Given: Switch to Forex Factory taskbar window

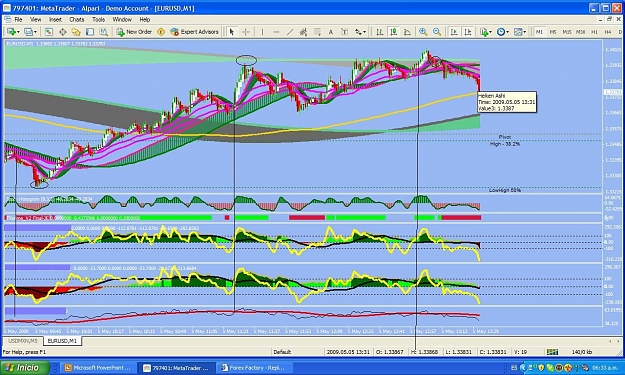Looking at the screenshot, I should pyautogui.click(x=255, y=368).
